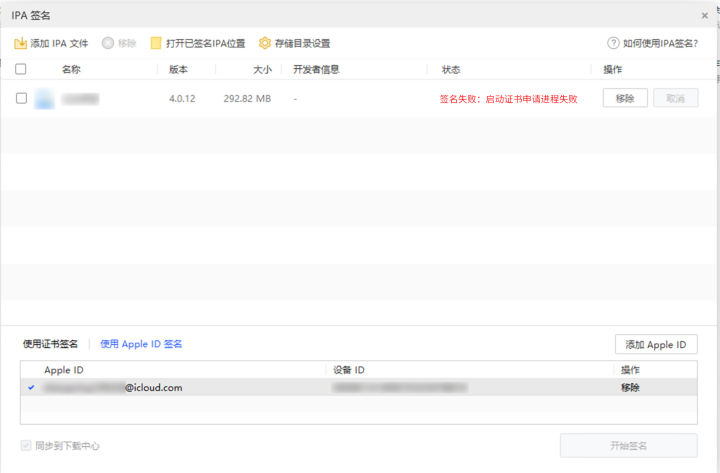720x473 pixels.
Task: Click the 打开已签名IPA位置 label
Action: (205, 43)
